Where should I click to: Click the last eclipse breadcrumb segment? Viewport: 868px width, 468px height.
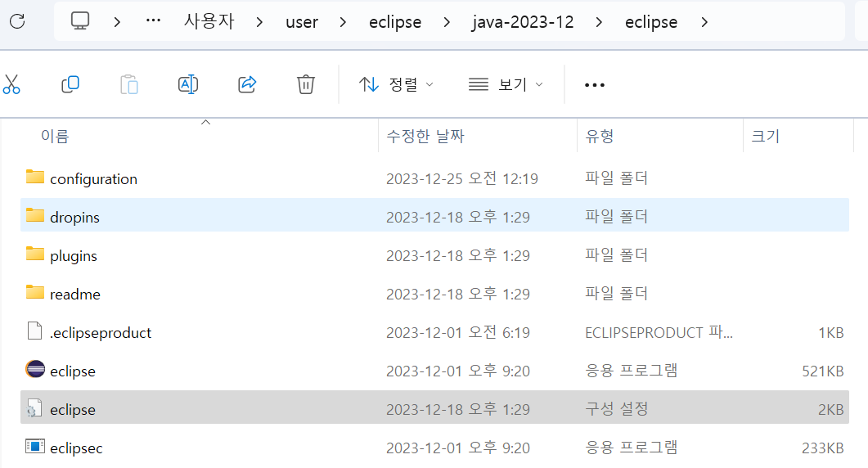coord(651,22)
